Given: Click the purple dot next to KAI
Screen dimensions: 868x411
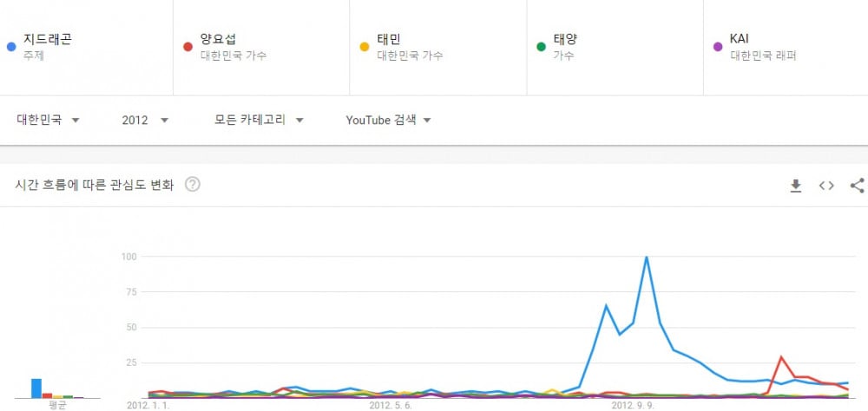Looking at the screenshot, I should (x=718, y=47).
